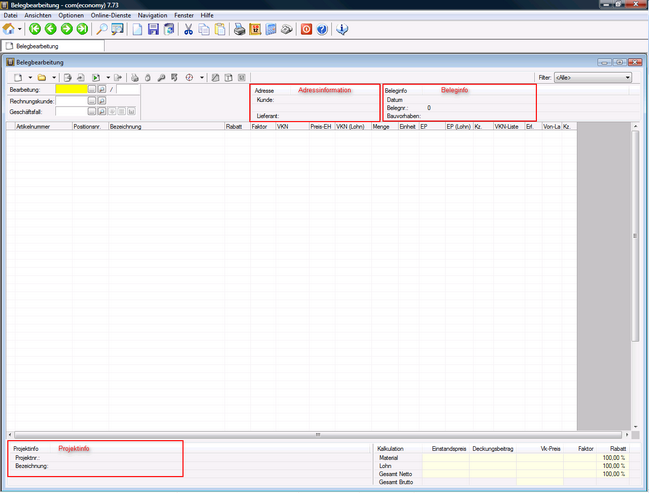Viewport: 649px width, 493px height.
Task: Expand the new Beleg dropdown arrow
Action: pyautogui.click(x=30, y=77)
